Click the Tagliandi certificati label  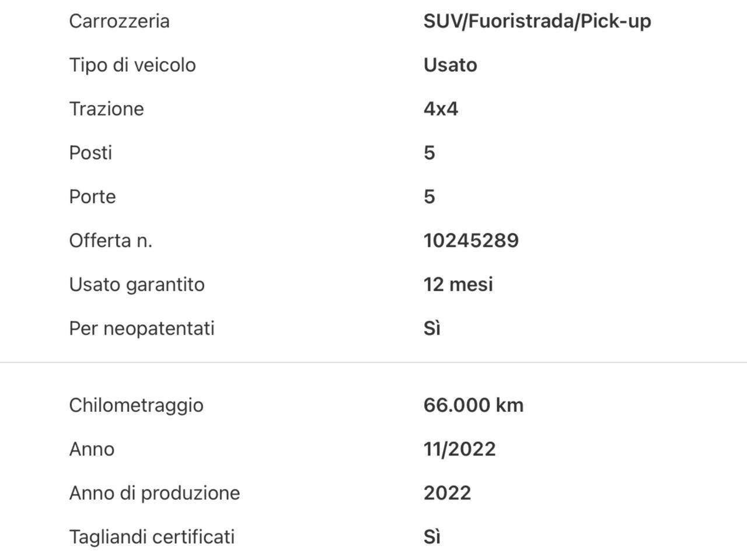[x=152, y=537]
